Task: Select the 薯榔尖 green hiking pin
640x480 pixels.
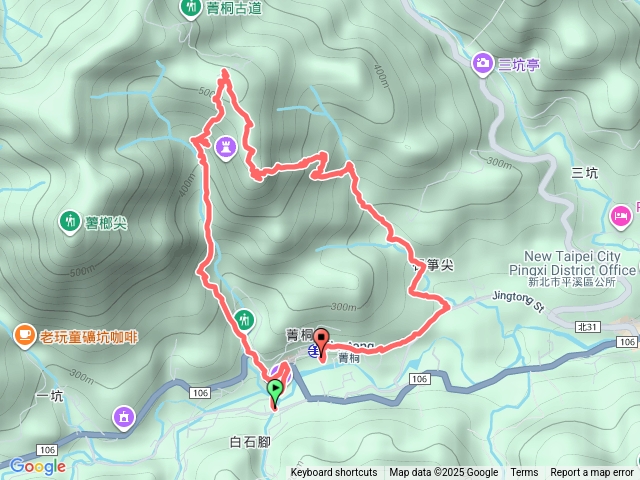Action: 70,222
